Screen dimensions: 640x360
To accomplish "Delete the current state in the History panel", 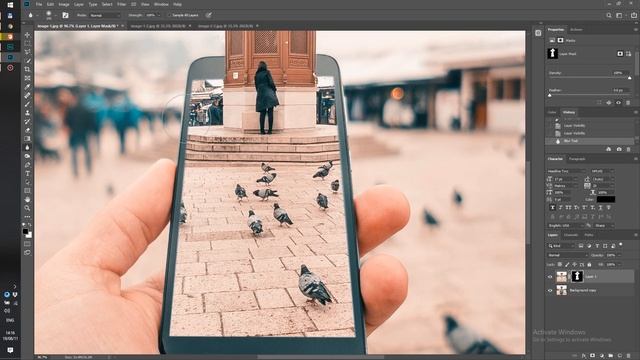I will (x=628, y=149).
